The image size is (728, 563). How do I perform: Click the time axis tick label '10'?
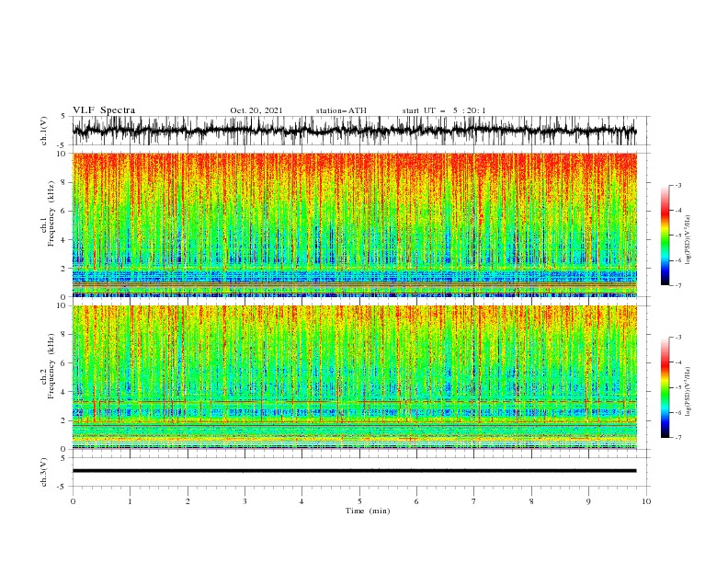pos(646,501)
